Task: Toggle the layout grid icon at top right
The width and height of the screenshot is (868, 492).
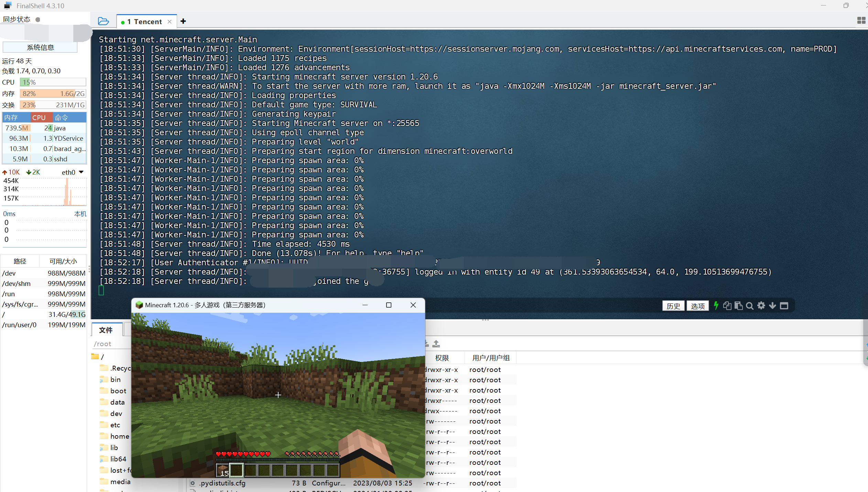Action: tap(861, 21)
